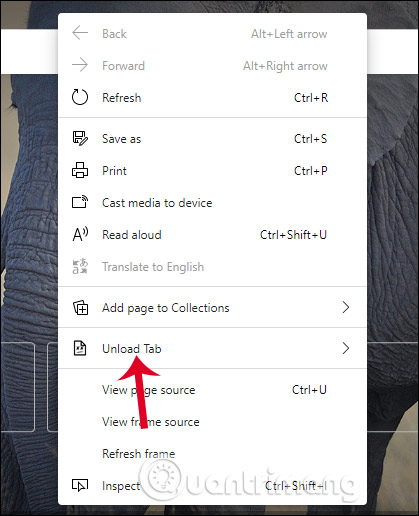Select View page source
The image size is (419, 516).
213,390
